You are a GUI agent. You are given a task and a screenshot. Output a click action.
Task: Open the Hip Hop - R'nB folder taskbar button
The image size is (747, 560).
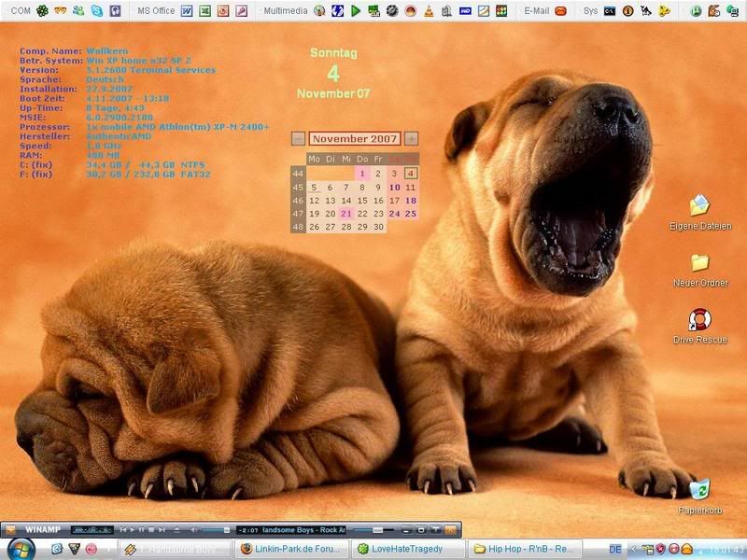[x=525, y=549]
